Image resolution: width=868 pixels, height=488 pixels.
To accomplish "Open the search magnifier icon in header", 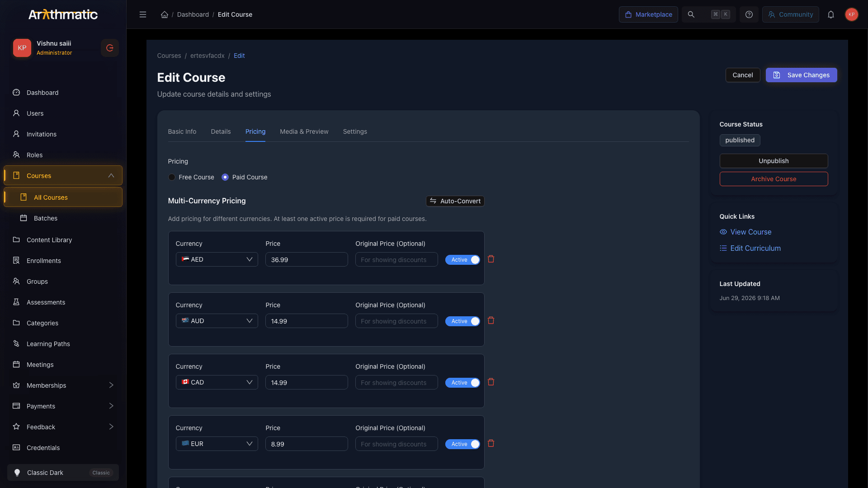I will (x=691, y=14).
